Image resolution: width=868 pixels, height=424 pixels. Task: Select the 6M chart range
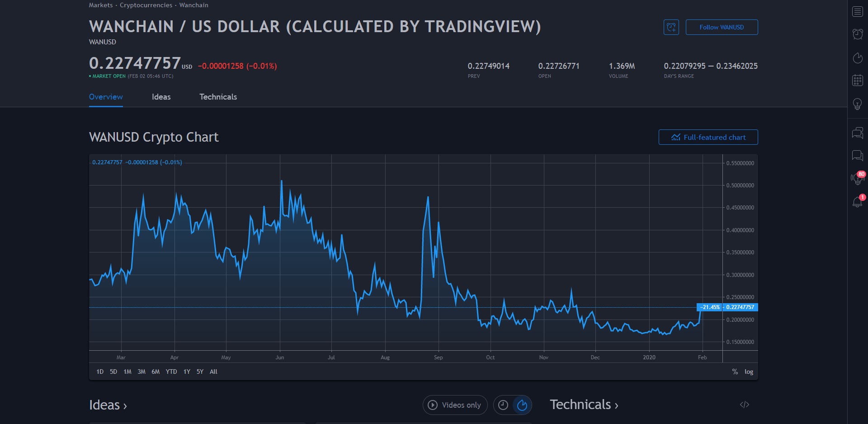(156, 372)
